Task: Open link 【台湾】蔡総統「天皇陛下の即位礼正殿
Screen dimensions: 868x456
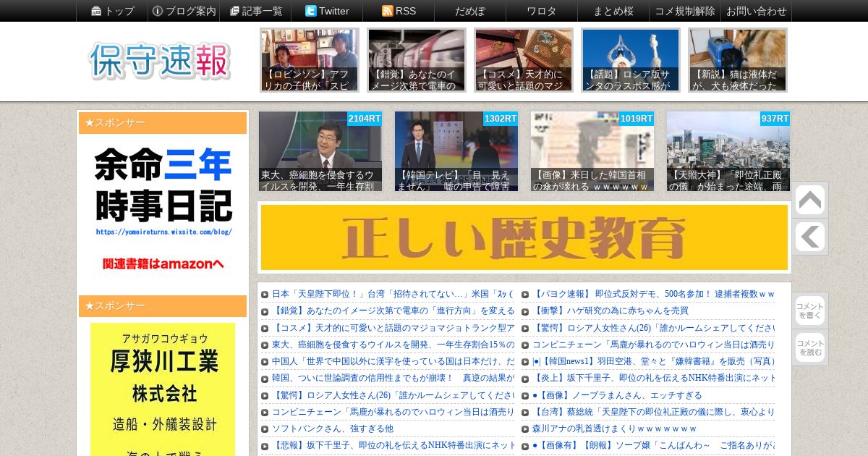Action: (653, 412)
